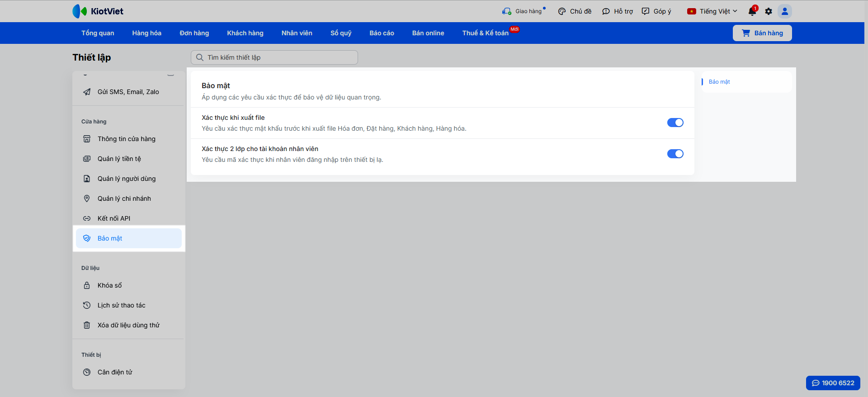Click the KiotViet logo
This screenshot has width=868, height=397.
pos(98,11)
